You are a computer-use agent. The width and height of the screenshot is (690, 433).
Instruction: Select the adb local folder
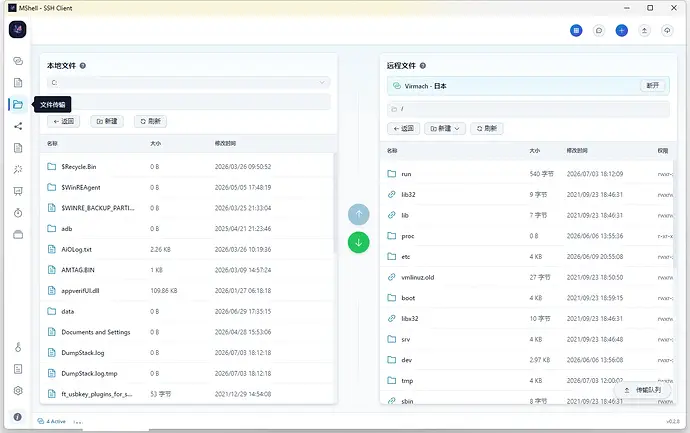pos(187,229)
